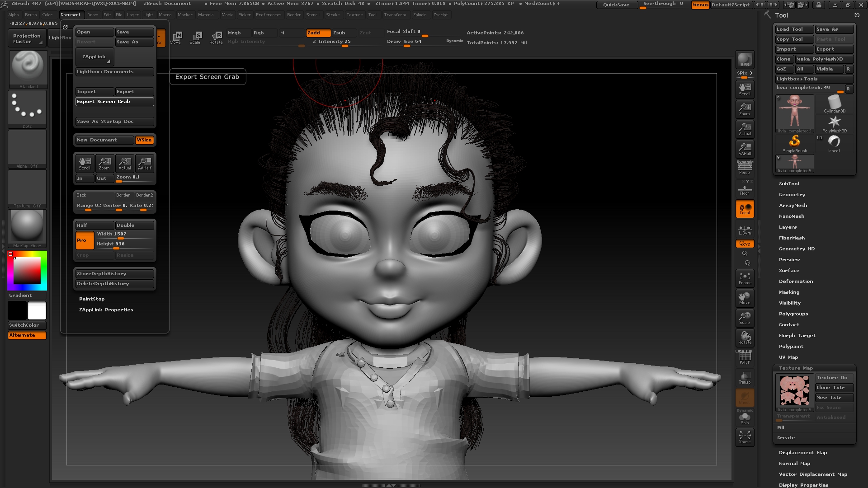
Task: Activate the Xpose icon
Action: coord(745,437)
